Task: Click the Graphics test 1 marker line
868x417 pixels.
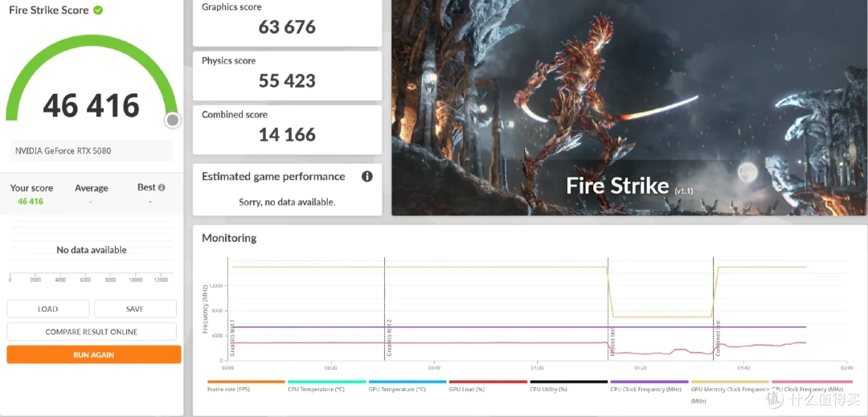Action: pos(227,309)
